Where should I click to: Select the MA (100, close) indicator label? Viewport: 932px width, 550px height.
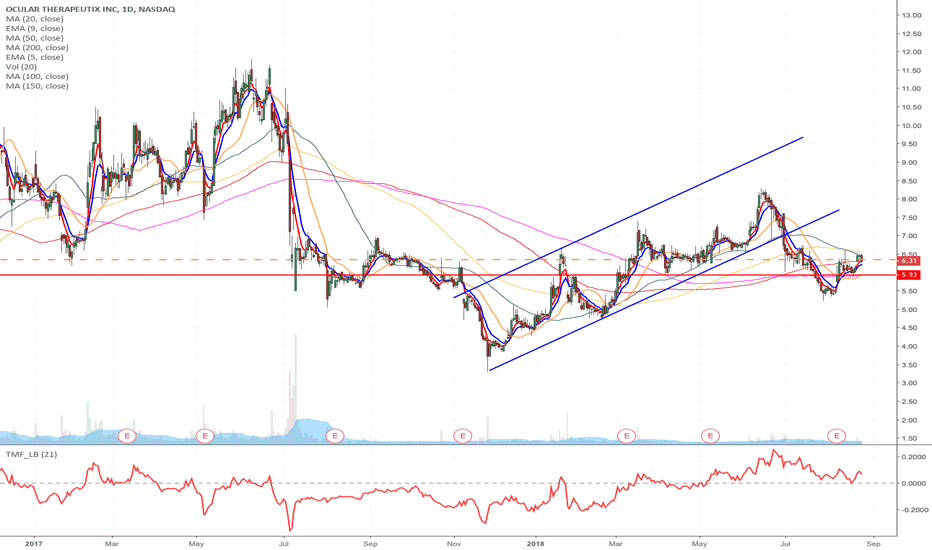coord(37,76)
